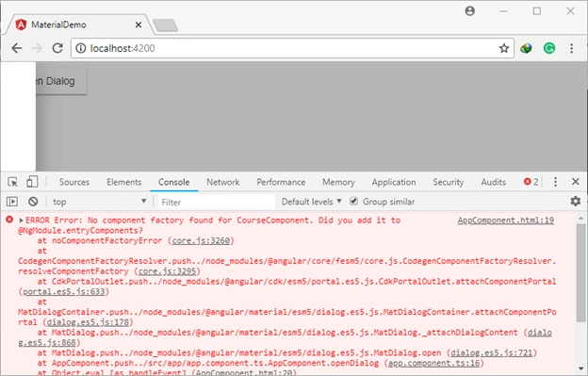Open the portal.es5.js:633 link
Screen dimensions: 588x376
coord(64,291)
